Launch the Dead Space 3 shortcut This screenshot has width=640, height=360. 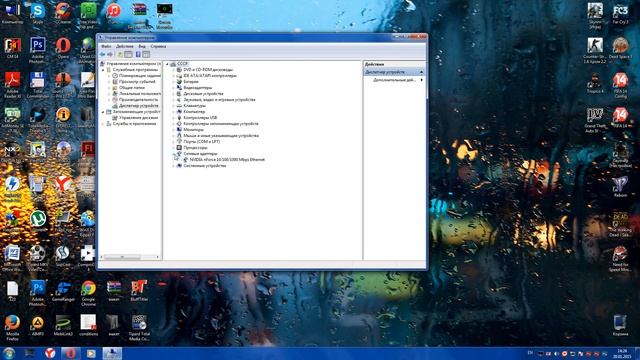point(620,48)
